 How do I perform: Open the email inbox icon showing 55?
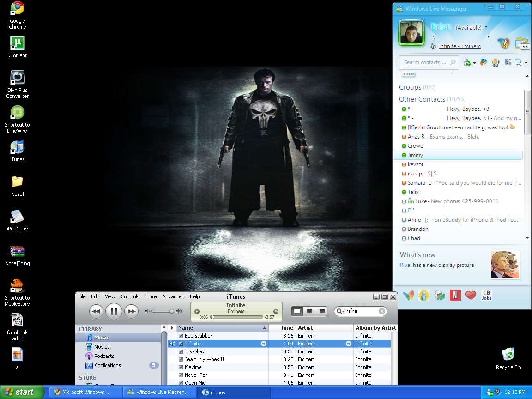tap(521, 43)
